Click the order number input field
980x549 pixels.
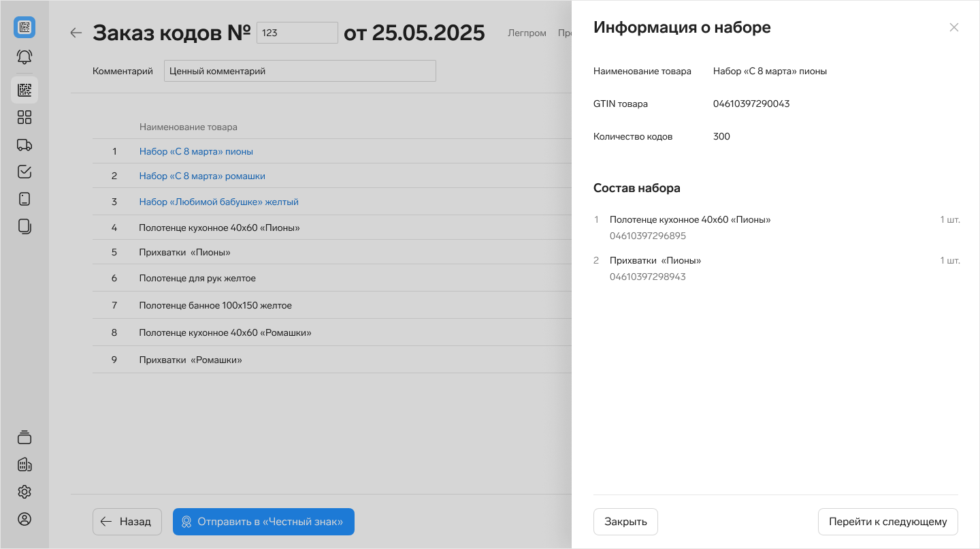[297, 33]
